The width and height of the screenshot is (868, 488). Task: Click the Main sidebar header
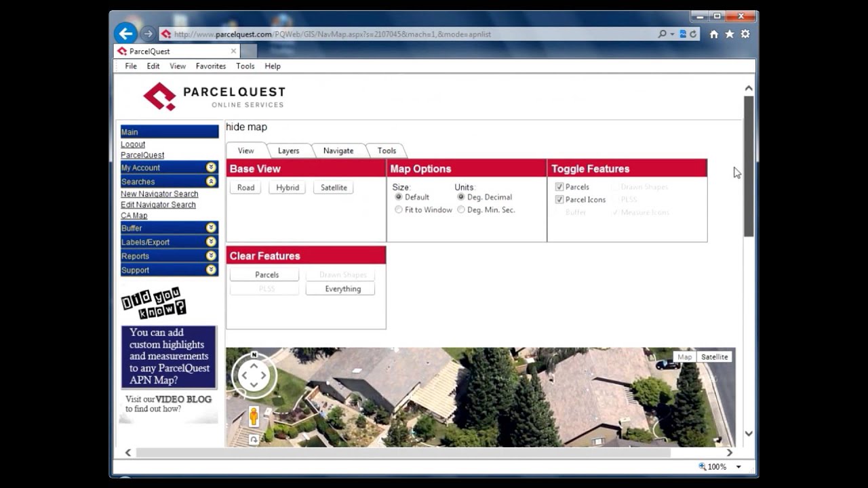(170, 131)
